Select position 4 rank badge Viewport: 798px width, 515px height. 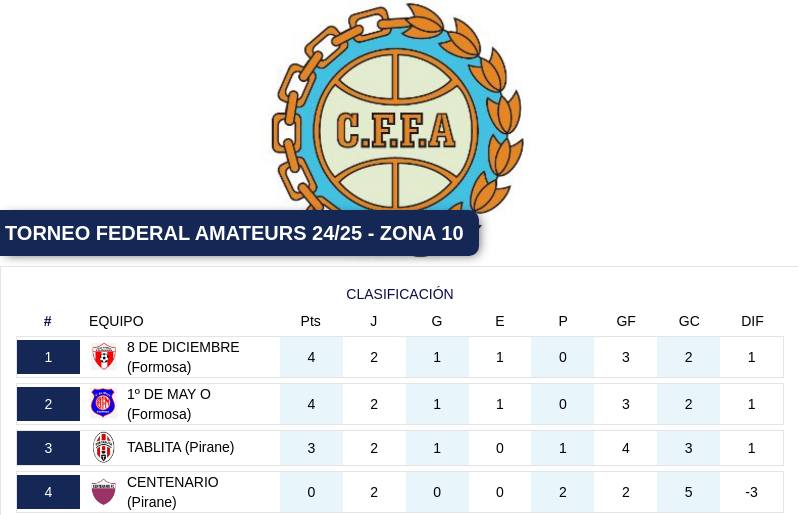(x=48, y=492)
